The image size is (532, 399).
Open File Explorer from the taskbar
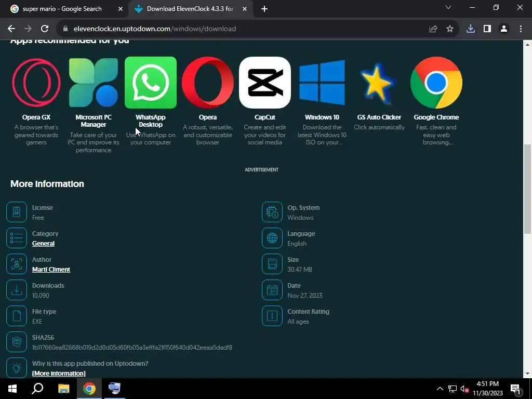[x=63, y=389]
